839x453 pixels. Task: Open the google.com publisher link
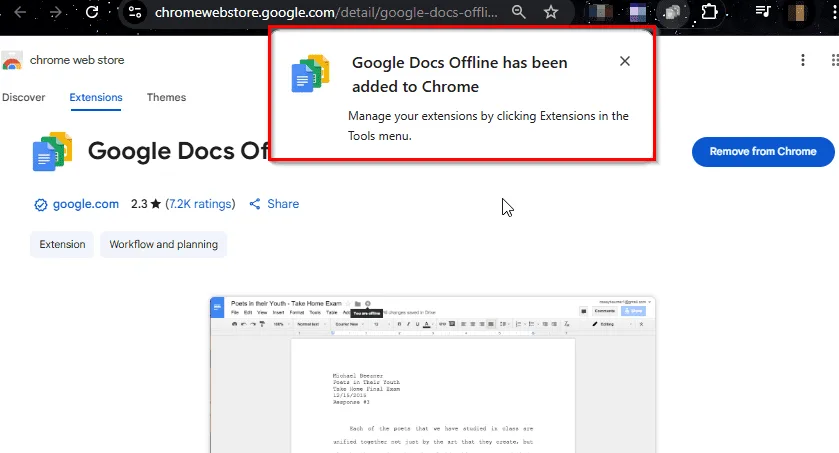tap(86, 204)
